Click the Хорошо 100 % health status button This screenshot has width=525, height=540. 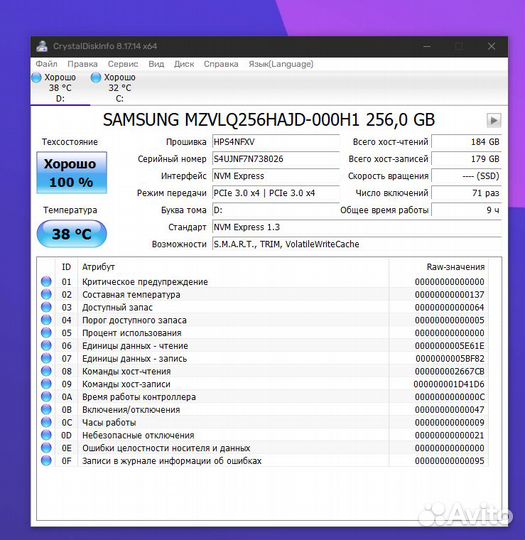click(72, 173)
